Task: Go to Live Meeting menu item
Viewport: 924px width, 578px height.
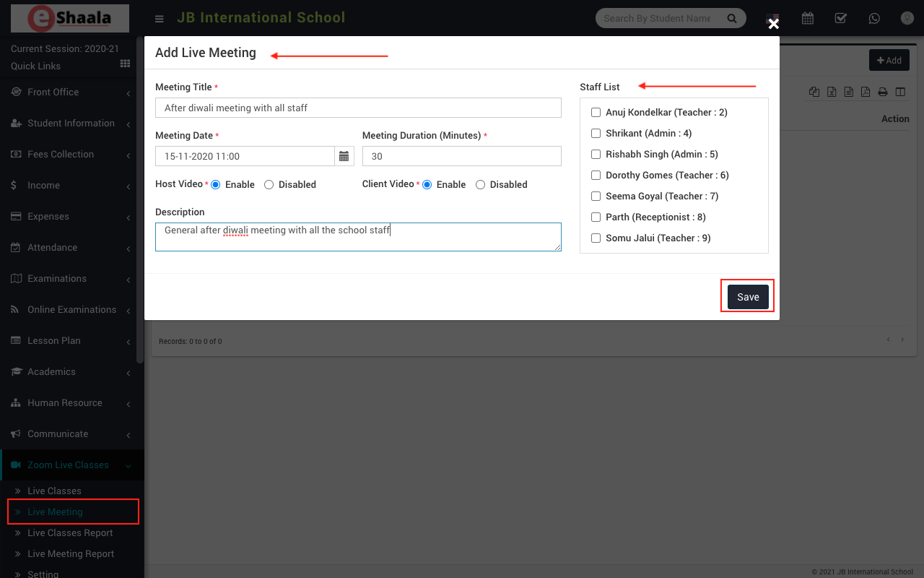Action: [55, 512]
